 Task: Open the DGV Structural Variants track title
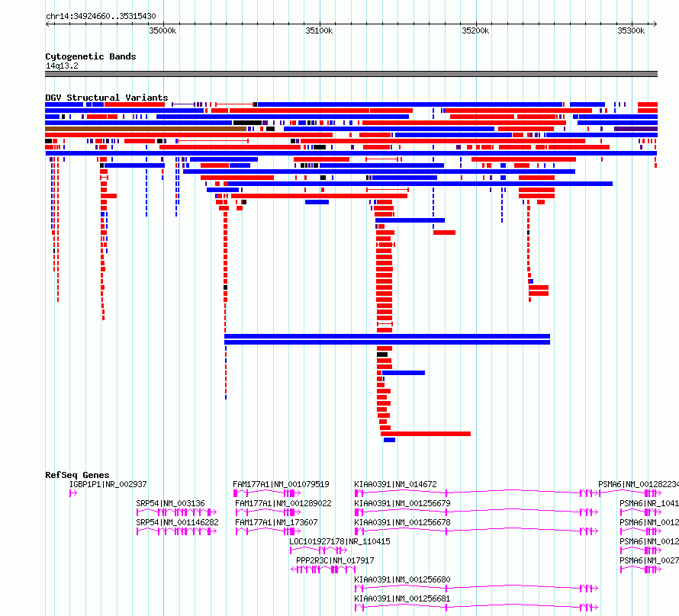(107, 98)
